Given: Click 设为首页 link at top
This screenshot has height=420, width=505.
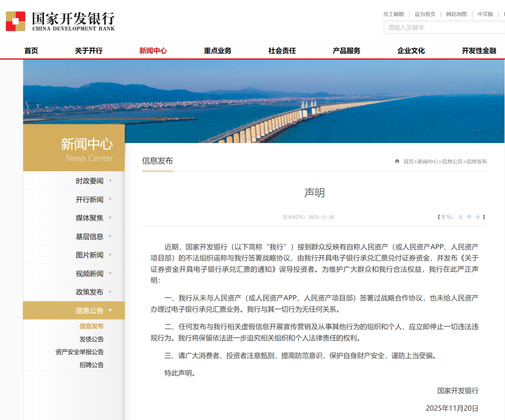Looking at the screenshot, I should click(425, 14).
